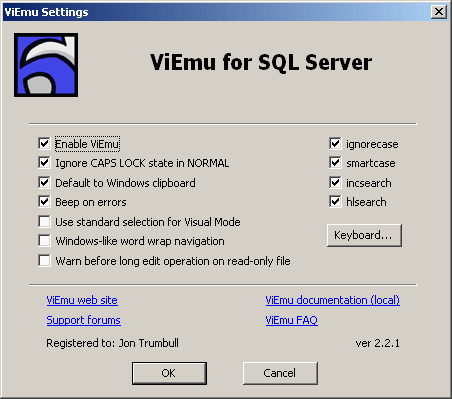Viewport: 452px width, 399px height.
Task: Uncheck the smartcase option
Action: [335, 163]
